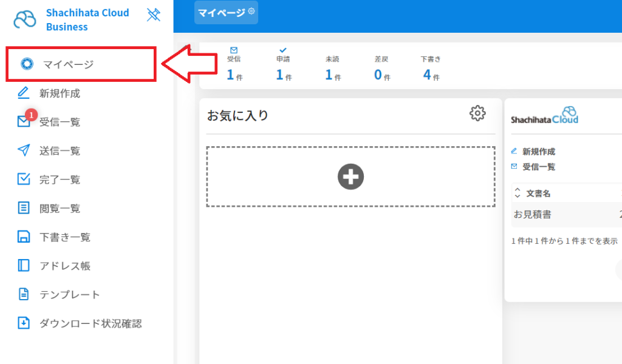Select the マイページ tab in top bar

(226, 13)
